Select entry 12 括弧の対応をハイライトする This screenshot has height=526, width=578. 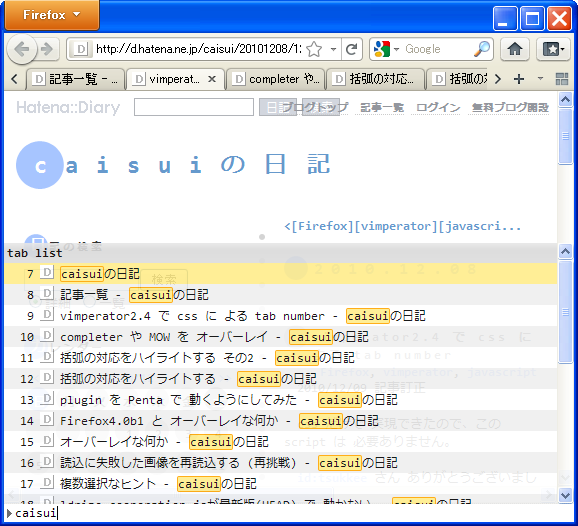[281, 379]
